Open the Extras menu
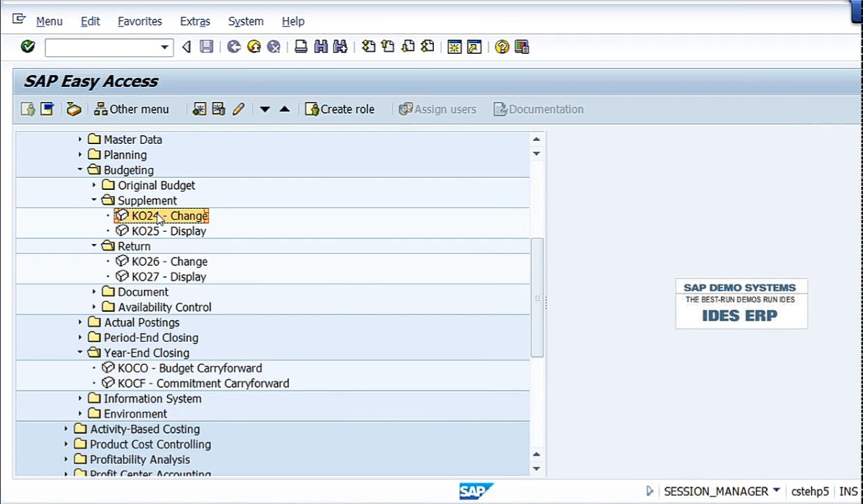This screenshot has height=504, width=863. pos(194,21)
